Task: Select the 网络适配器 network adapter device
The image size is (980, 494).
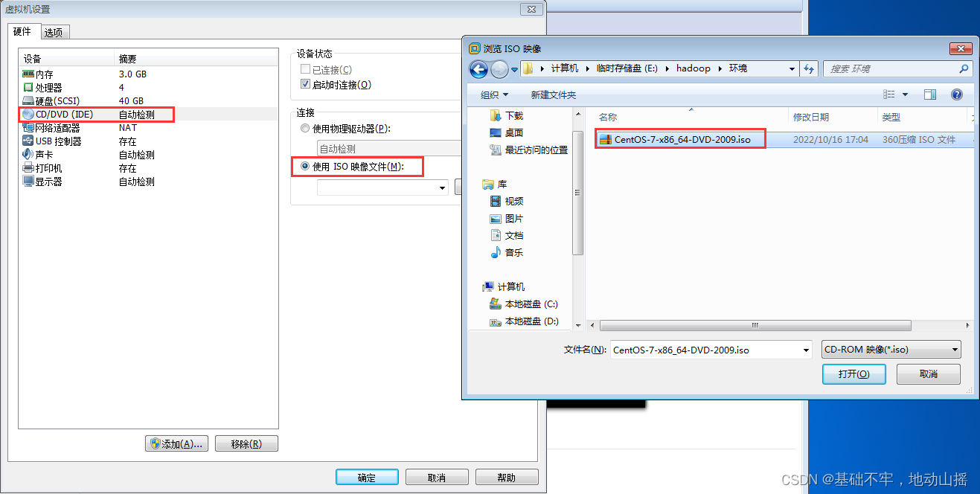Action: click(x=149, y=128)
